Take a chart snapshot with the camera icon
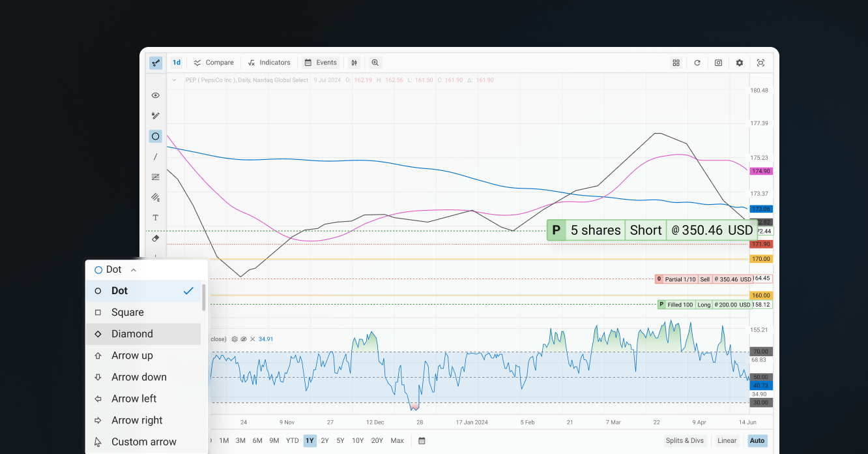The width and height of the screenshot is (868, 454). tap(718, 63)
